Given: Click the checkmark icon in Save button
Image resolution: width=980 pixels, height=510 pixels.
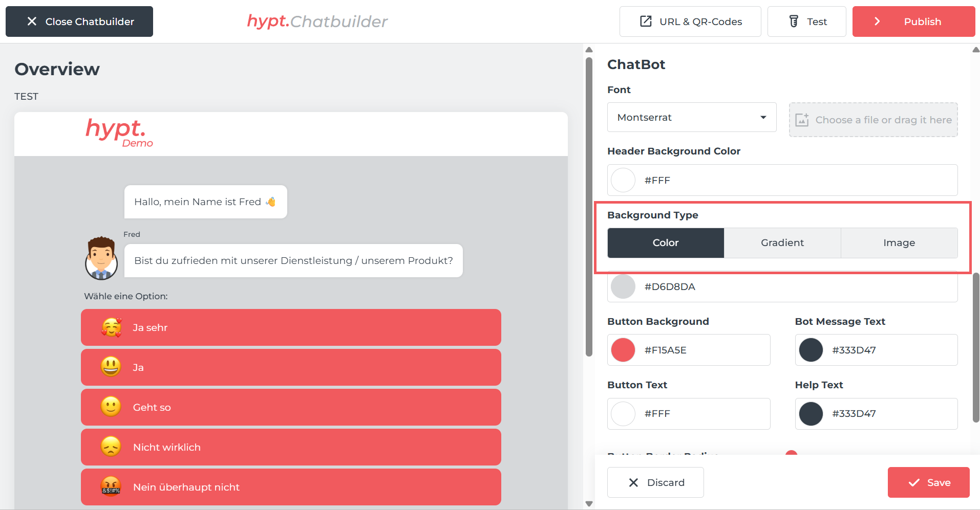Looking at the screenshot, I should (x=914, y=482).
